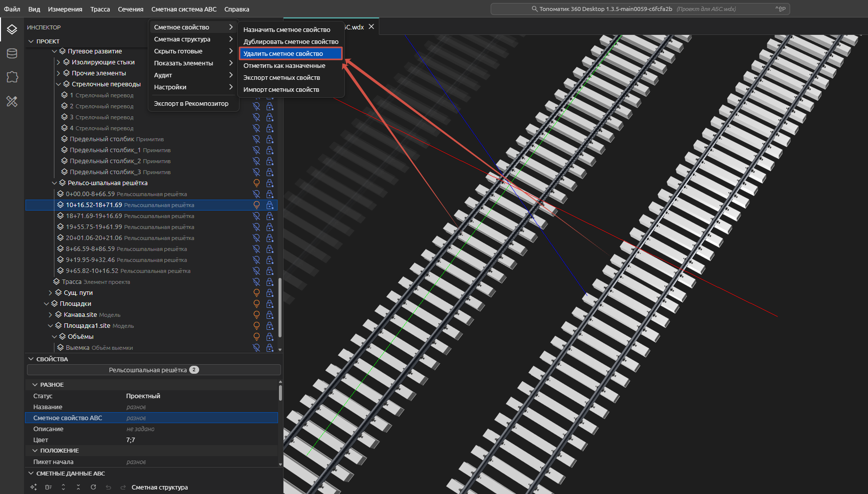Image resolution: width=868 pixels, height=494 pixels.
Task: Click the title bar search field
Action: [x=640, y=9]
